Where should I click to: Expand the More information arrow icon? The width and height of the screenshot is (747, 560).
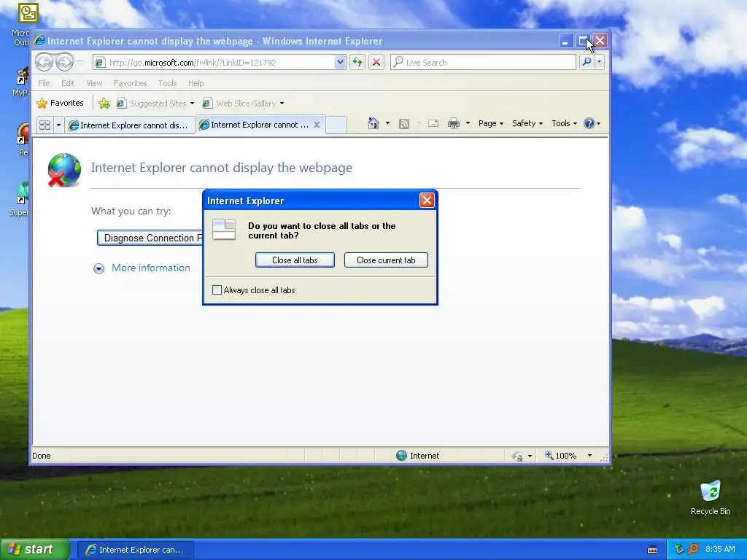(98, 269)
